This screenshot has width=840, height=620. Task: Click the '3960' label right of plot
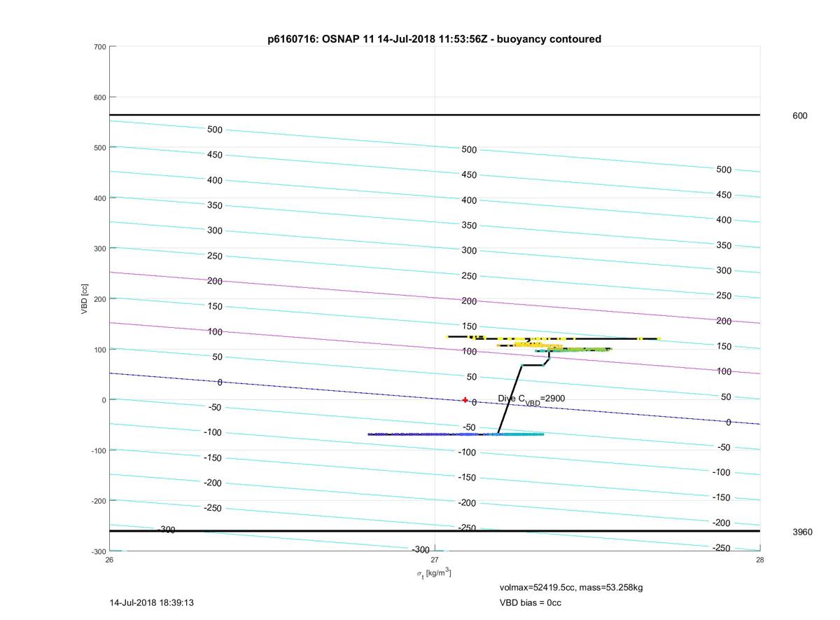[802, 532]
